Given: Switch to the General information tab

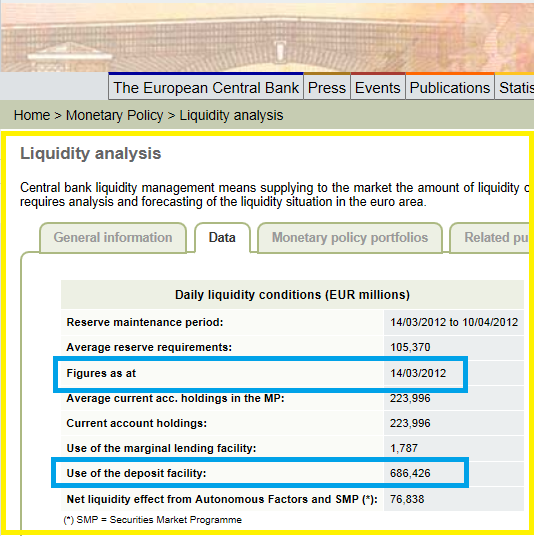Looking at the screenshot, I should [113, 238].
